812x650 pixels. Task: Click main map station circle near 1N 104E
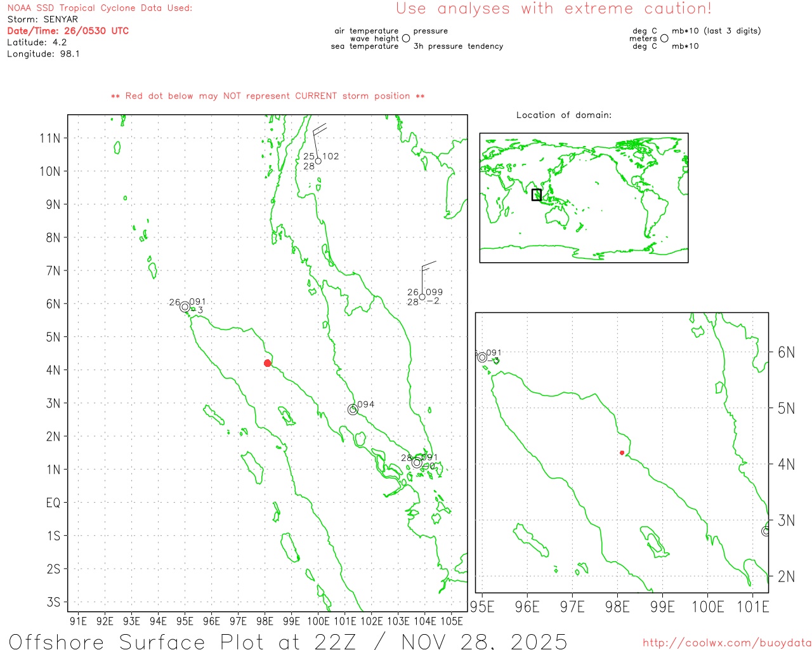pos(417,463)
